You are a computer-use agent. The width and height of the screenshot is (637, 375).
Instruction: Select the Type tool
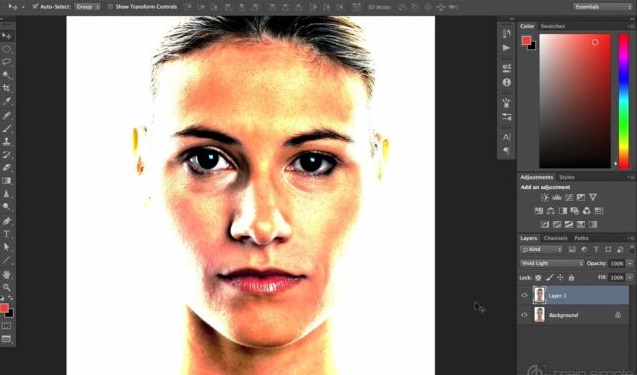6,234
